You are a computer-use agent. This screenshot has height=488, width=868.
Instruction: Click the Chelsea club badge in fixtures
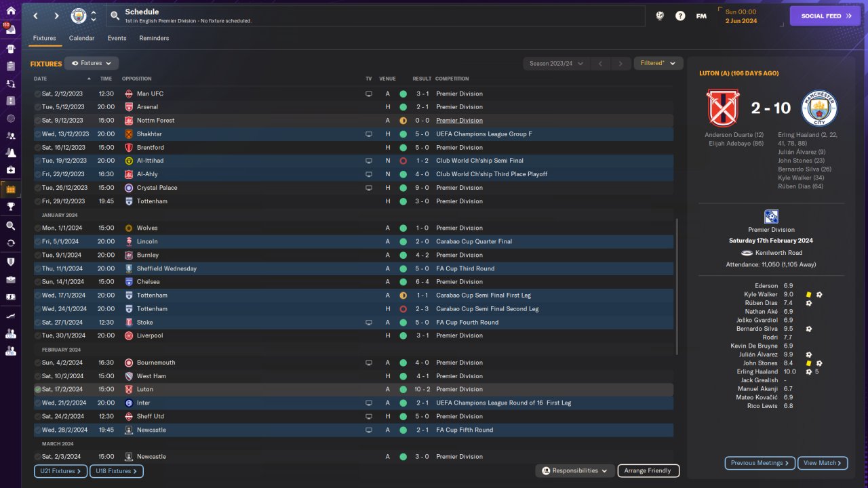(129, 282)
